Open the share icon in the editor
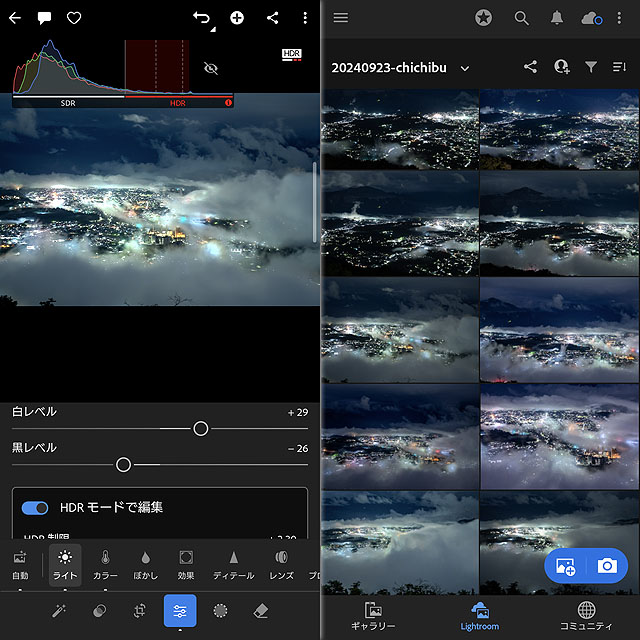 pyautogui.click(x=273, y=18)
